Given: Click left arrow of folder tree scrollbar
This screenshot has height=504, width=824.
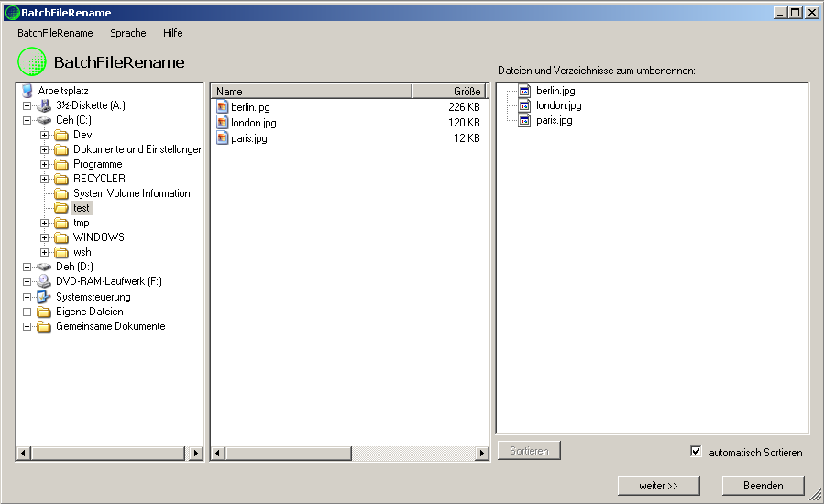Looking at the screenshot, I should (x=23, y=453).
